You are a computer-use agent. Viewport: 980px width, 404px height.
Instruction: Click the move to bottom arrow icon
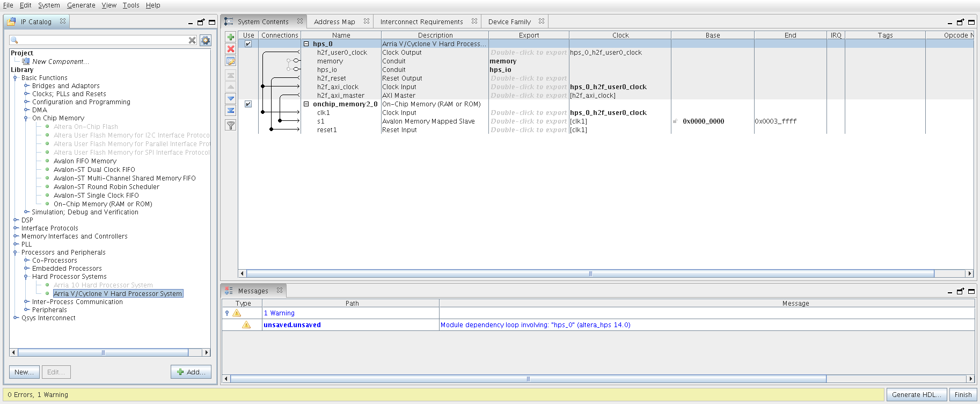[231, 110]
